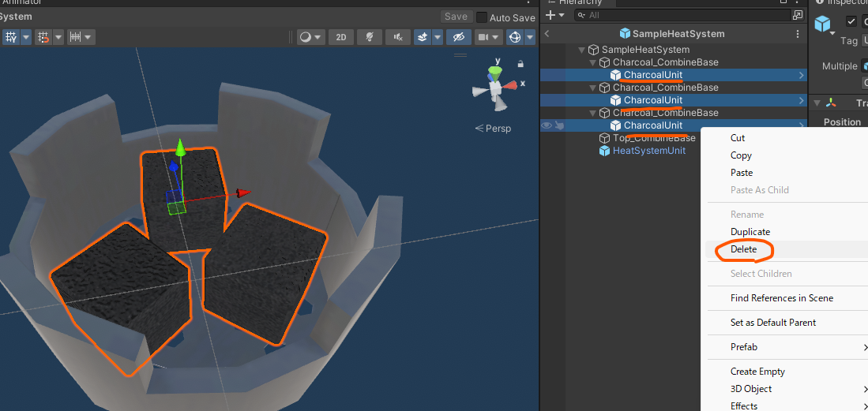Toggle the orientation gizmo lock icon

(520, 64)
